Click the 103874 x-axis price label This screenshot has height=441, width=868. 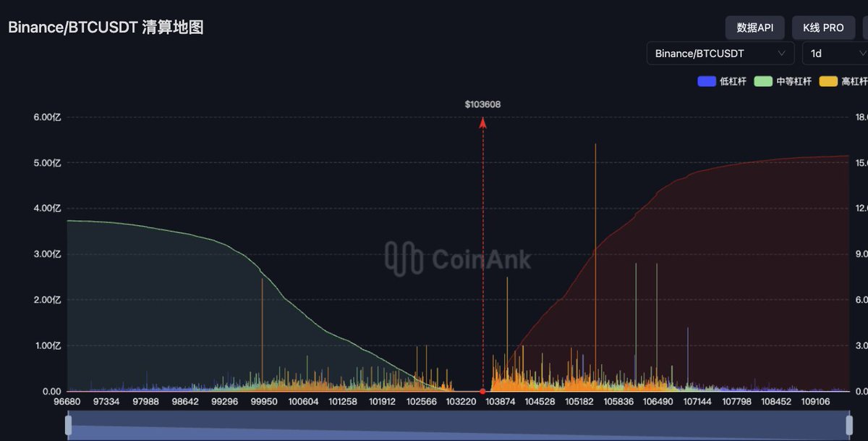(x=501, y=402)
